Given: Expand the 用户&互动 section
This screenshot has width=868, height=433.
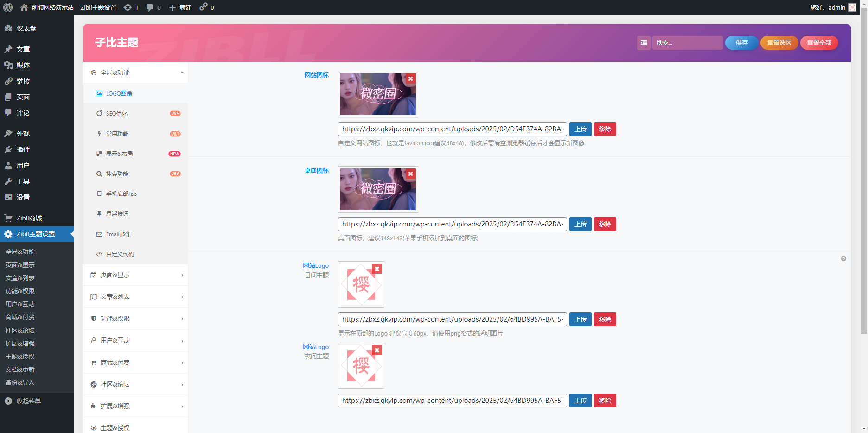Looking at the screenshot, I should [135, 340].
